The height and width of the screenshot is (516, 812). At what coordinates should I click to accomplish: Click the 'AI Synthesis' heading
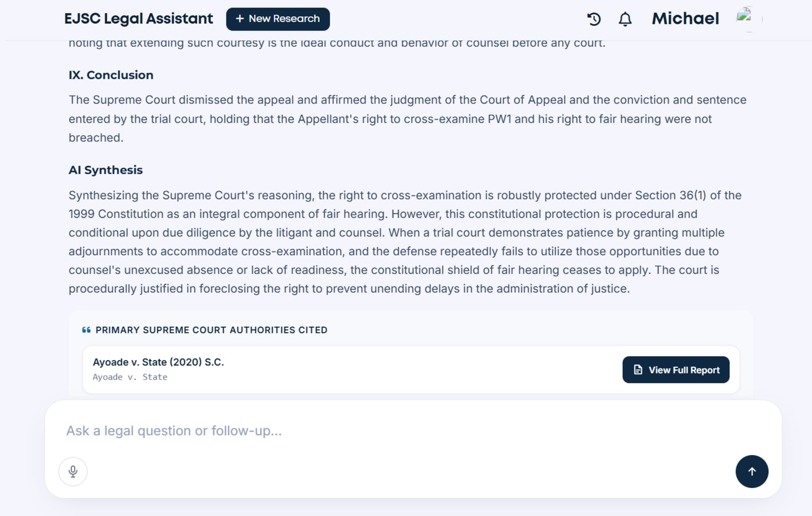point(106,170)
